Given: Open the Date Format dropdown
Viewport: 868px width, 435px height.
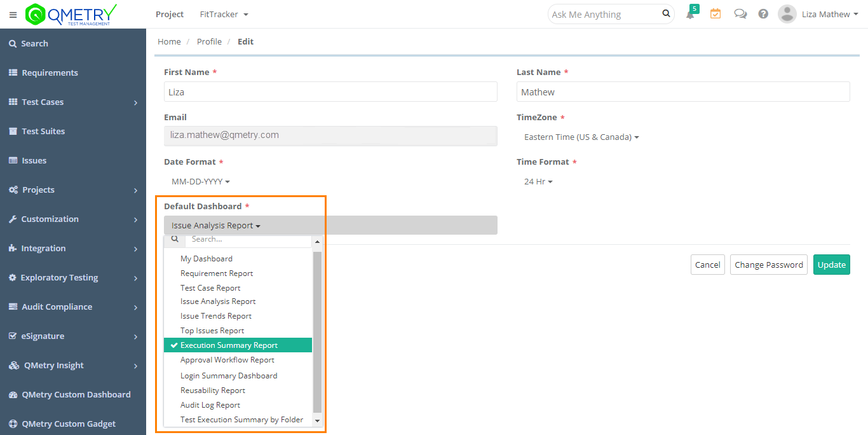Looking at the screenshot, I should tap(200, 181).
